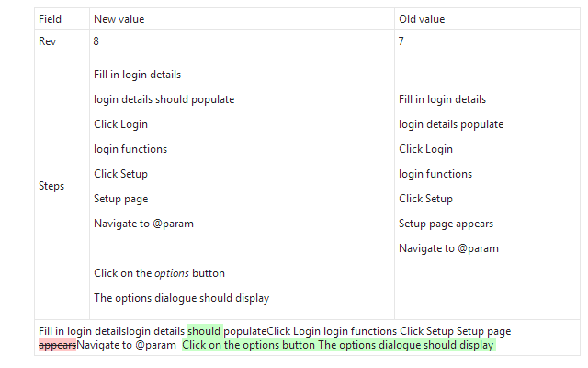
Task: Click "Navigate to @param" in New value column
Action: pyautogui.click(x=143, y=224)
